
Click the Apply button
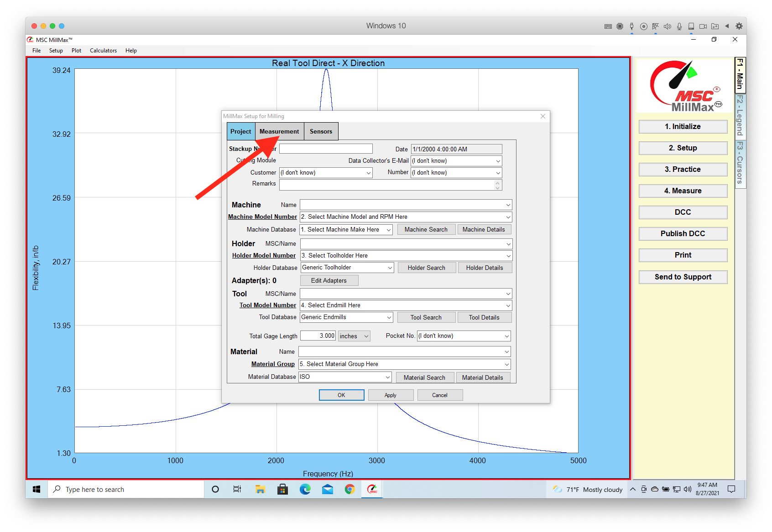click(391, 395)
